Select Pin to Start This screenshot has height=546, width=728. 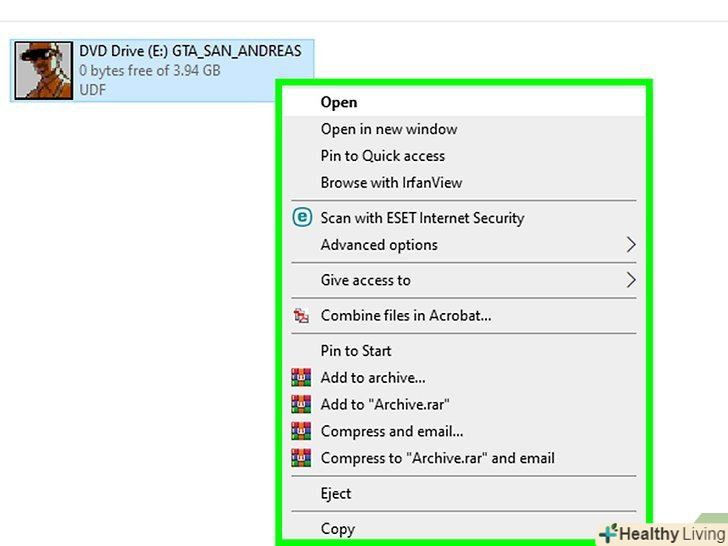pos(464,351)
